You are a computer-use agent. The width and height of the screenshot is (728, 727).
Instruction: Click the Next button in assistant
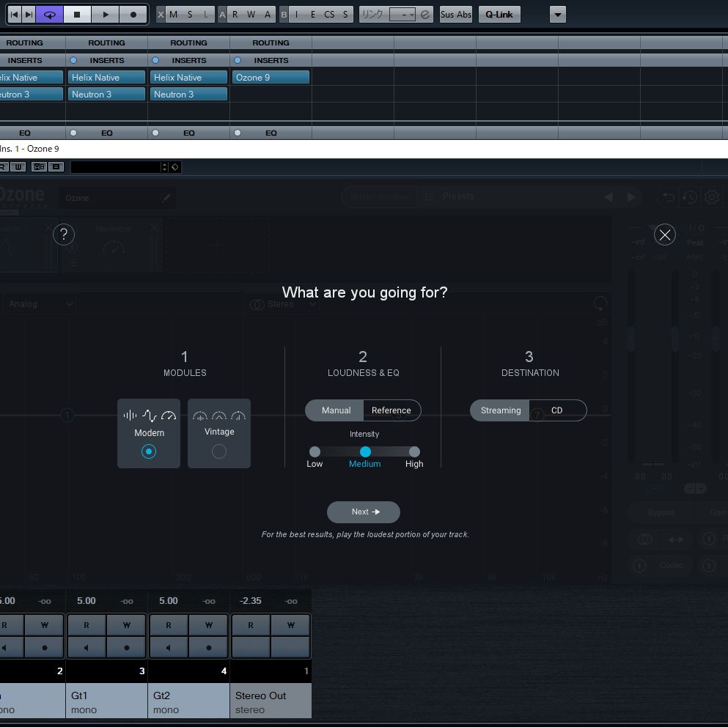click(364, 512)
